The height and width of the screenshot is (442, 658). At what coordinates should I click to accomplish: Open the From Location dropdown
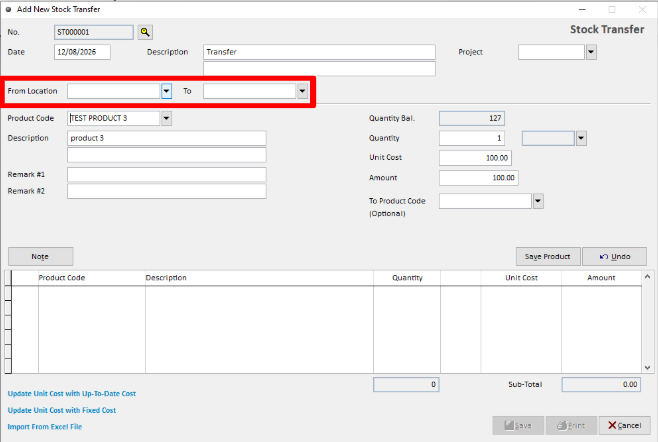point(166,91)
